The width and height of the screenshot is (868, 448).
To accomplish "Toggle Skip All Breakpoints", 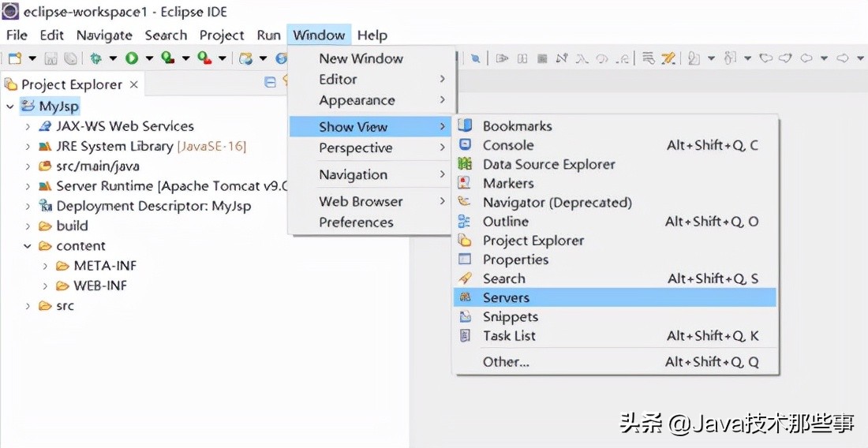I will click(x=476, y=58).
